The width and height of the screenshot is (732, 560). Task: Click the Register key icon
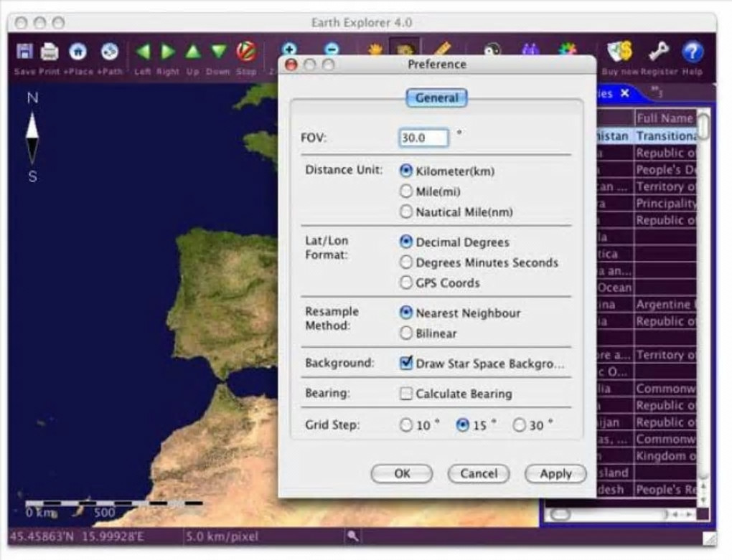coord(658,52)
